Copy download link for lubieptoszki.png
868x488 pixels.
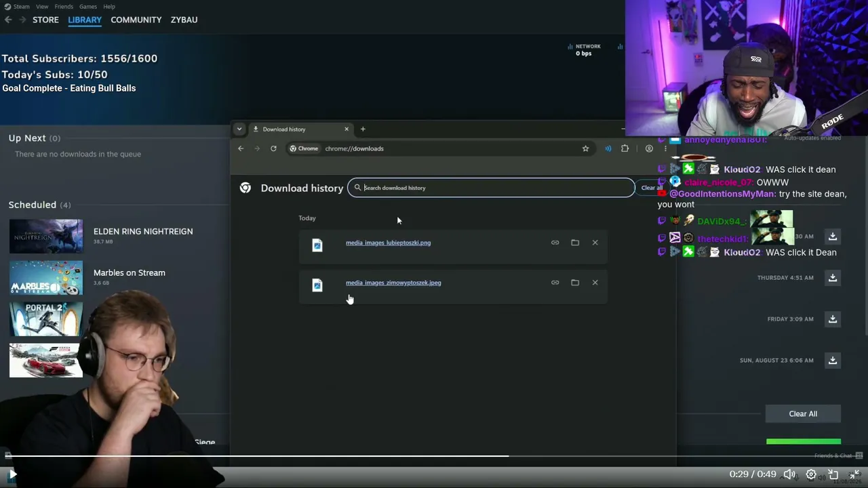(555, 243)
